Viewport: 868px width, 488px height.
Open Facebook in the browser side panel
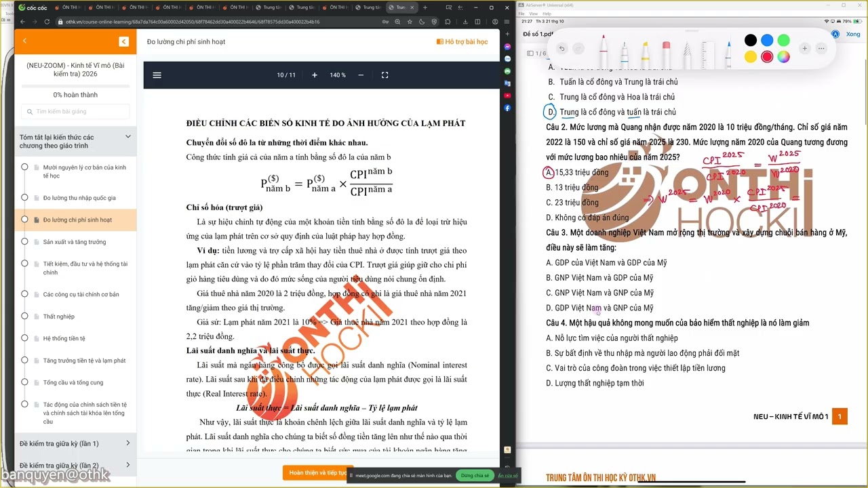point(507,108)
